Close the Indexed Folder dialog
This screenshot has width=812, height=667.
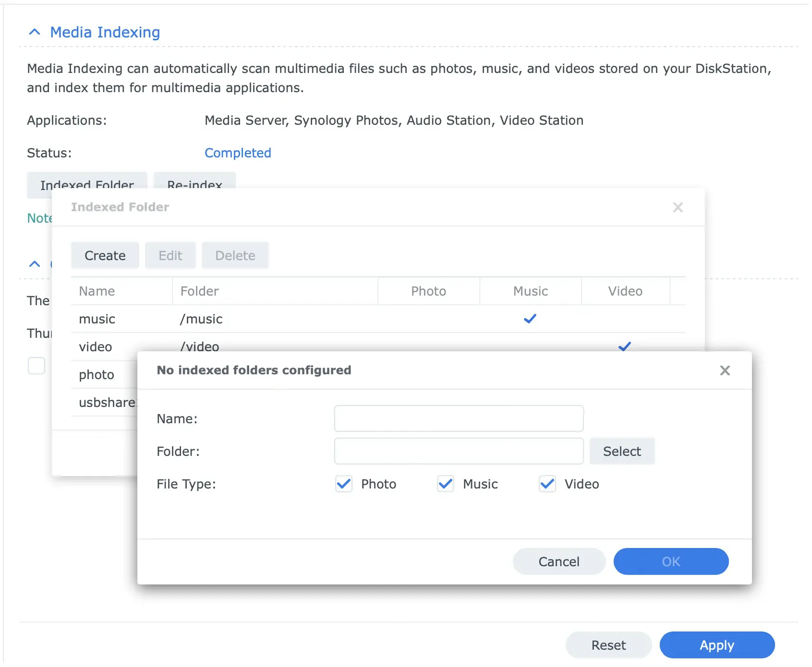pos(678,207)
